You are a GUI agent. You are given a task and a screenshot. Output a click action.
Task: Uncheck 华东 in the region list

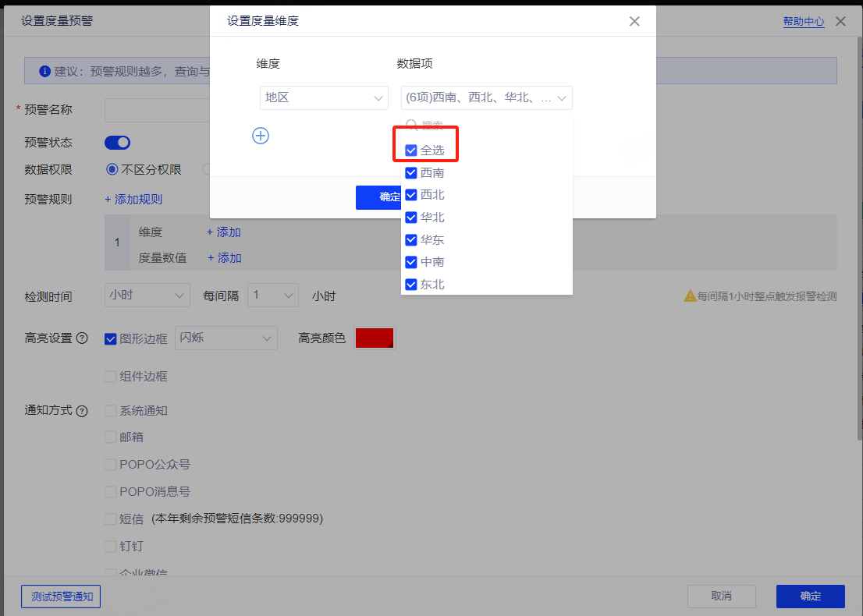pyautogui.click(x=411, y=239)
